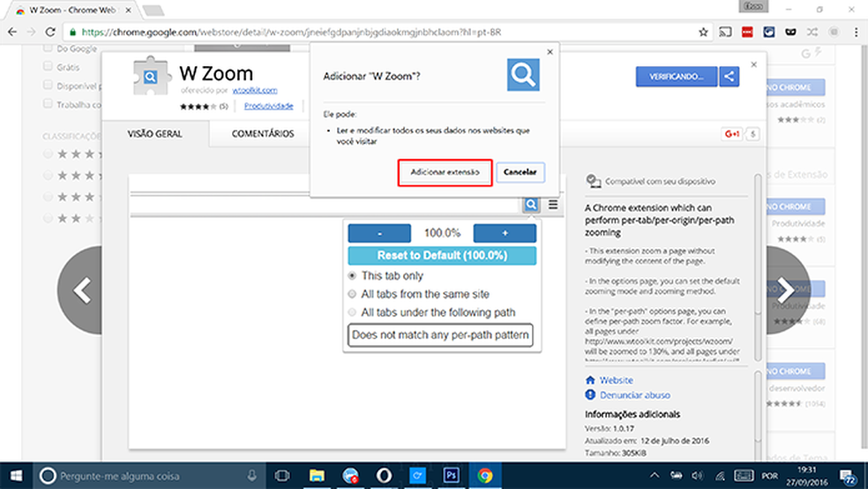This screenshot has width=868, height=489.
Task: Click the magnifier icon in the dialog
Action: click(x=523, y=75)
